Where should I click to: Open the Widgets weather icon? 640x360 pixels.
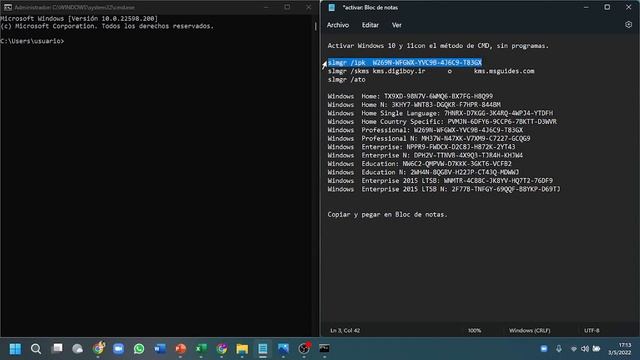78,349
